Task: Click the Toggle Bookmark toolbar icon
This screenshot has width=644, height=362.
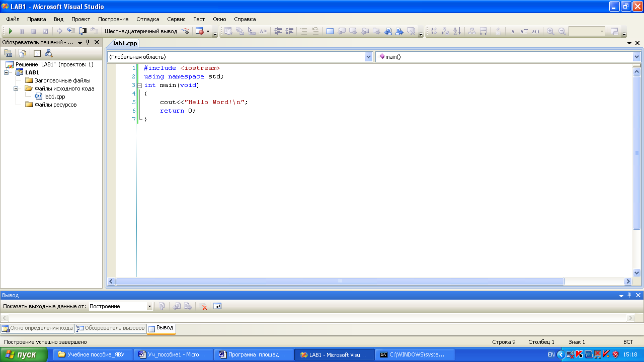Action: [330, 31]
